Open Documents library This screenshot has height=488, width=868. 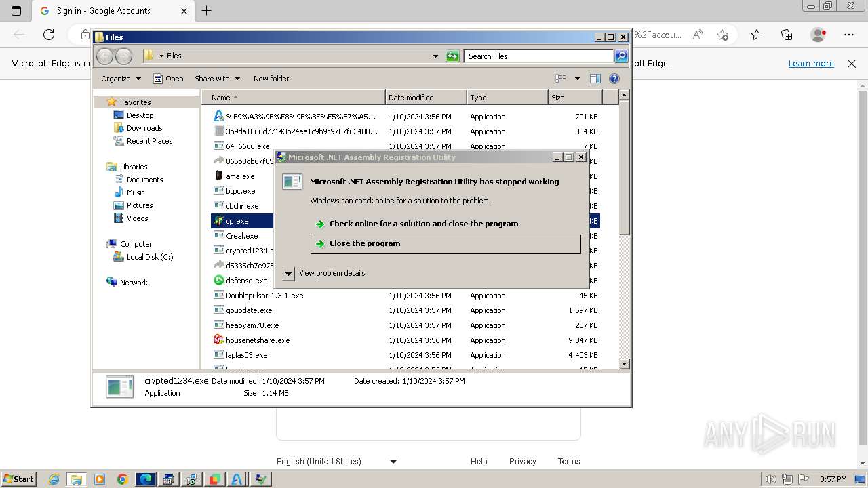click(144, 180)
